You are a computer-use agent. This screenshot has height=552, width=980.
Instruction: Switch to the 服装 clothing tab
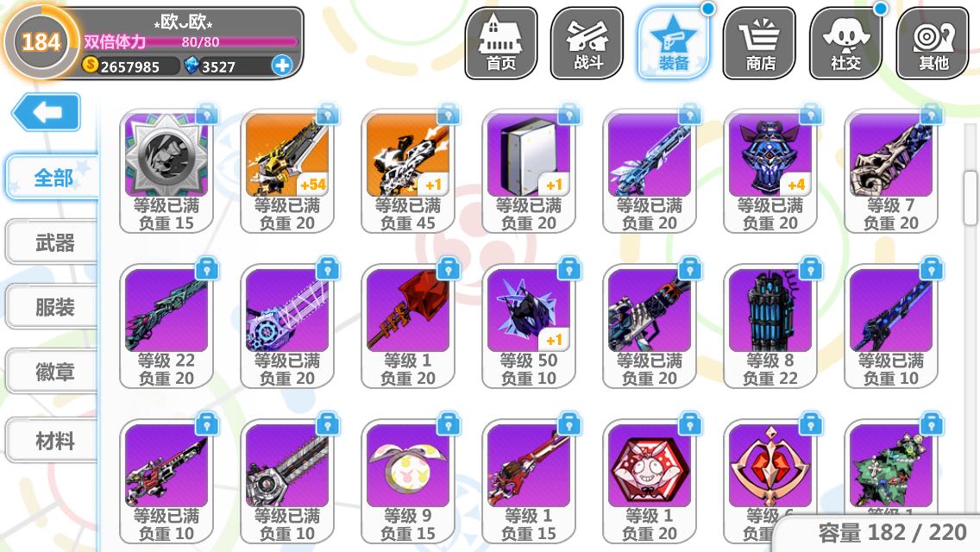click(53, 307)
